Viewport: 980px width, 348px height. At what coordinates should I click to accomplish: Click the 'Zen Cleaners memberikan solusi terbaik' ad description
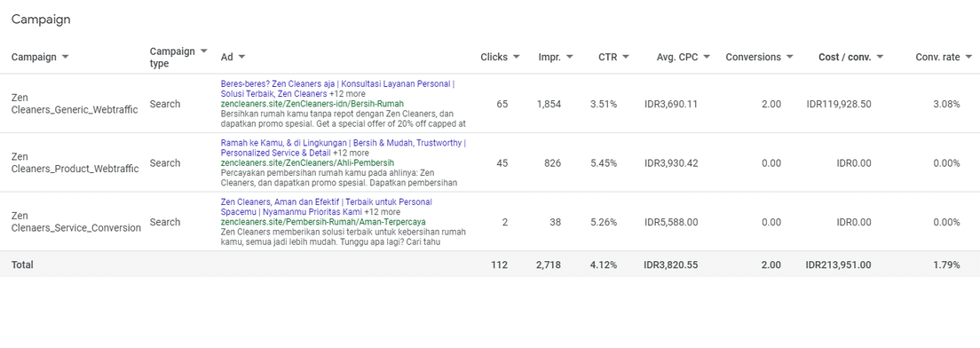pyautogui.click(x=343, y=237)
